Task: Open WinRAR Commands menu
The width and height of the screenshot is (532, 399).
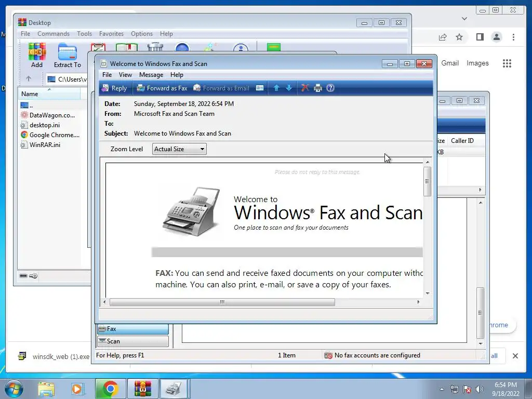Action: tap(54, 34)
